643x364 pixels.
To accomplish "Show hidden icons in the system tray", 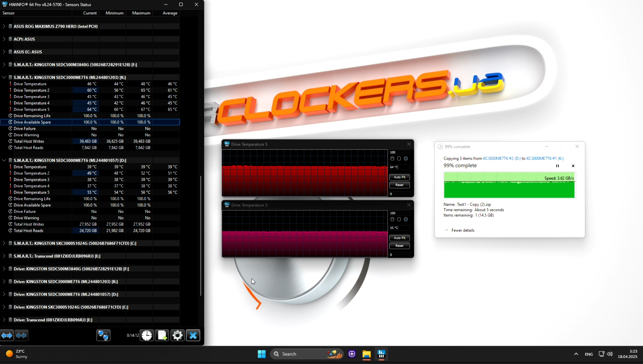I will (576, 354).
